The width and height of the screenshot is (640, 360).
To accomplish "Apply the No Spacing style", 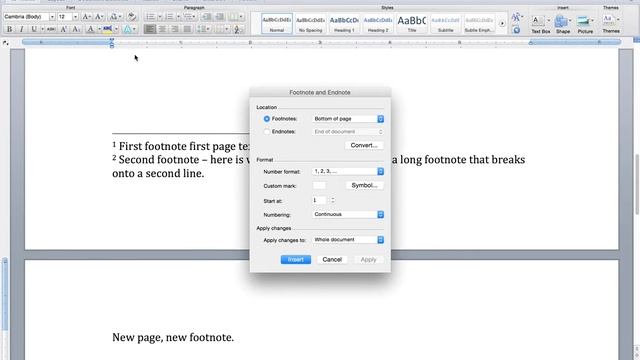I will click(310, 24).
